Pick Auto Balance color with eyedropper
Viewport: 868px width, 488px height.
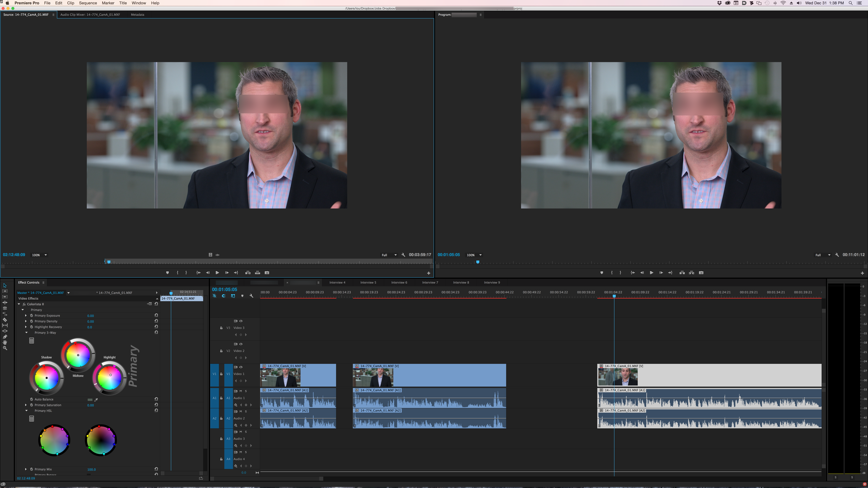click(x=96, y=400)
